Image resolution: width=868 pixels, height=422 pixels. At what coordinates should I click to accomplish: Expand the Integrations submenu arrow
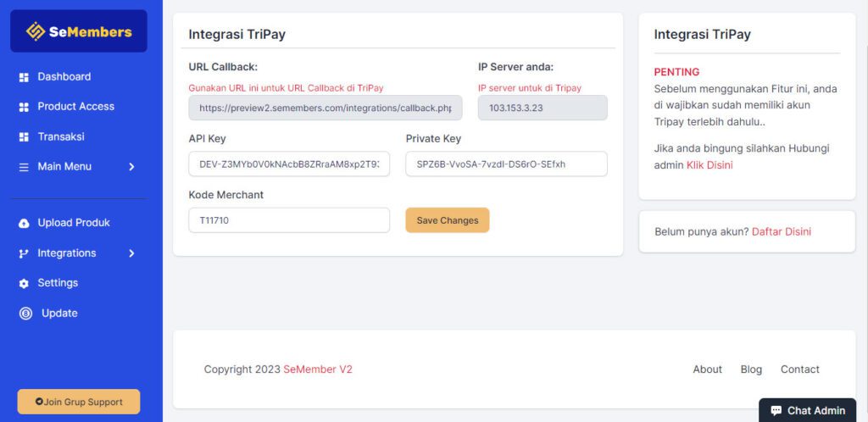[131, 253]
